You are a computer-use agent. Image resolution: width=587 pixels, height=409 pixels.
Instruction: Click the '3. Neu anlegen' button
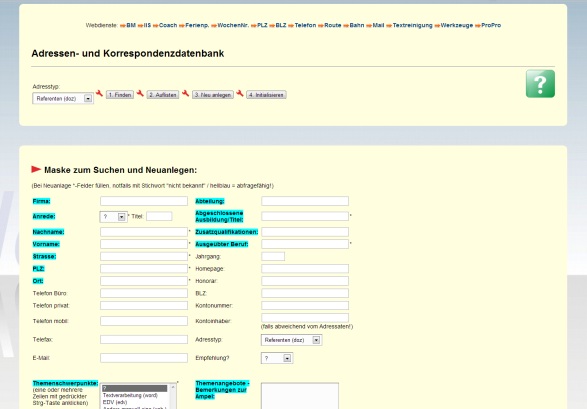point(213,95)
